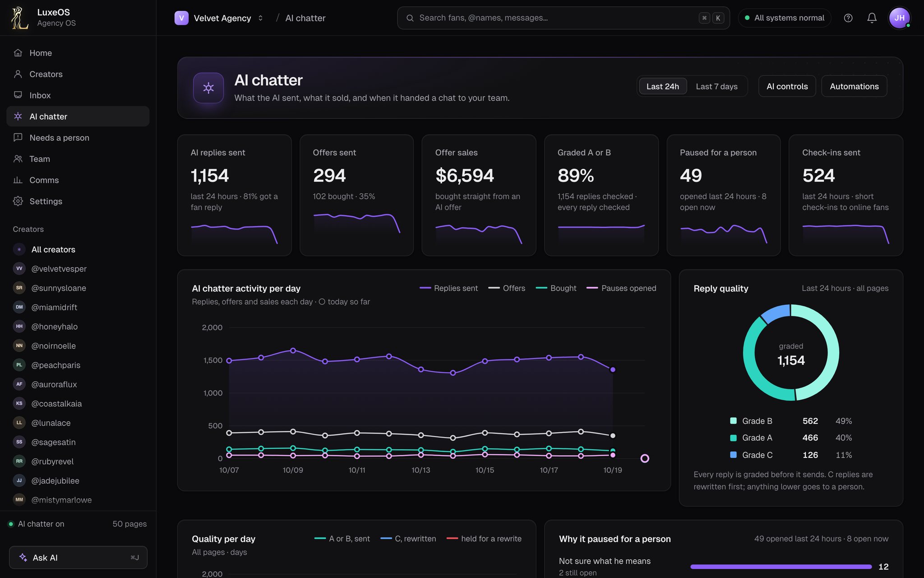924x578 pixels.
Task: Click the 10/09 Replies sent data point
Action: click(293, 350)
